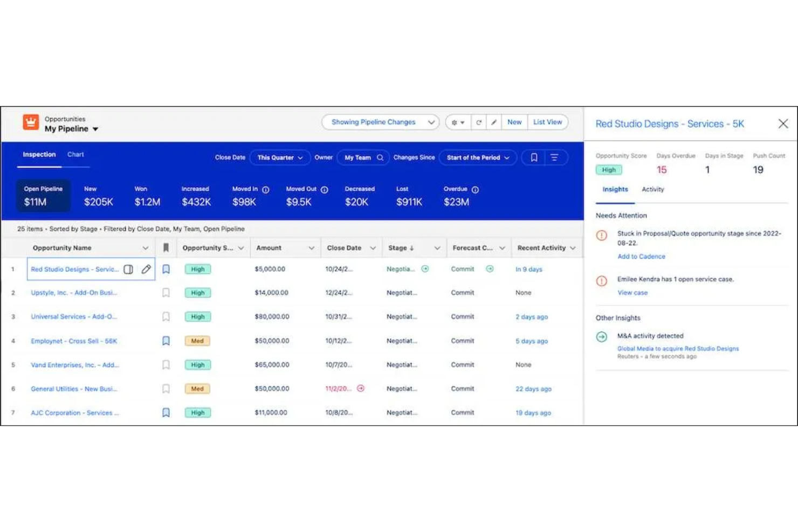Open the filters icon in the blue metrics bar
The height and width of the screenshot is (532, 798).
(x=554, y=157)
